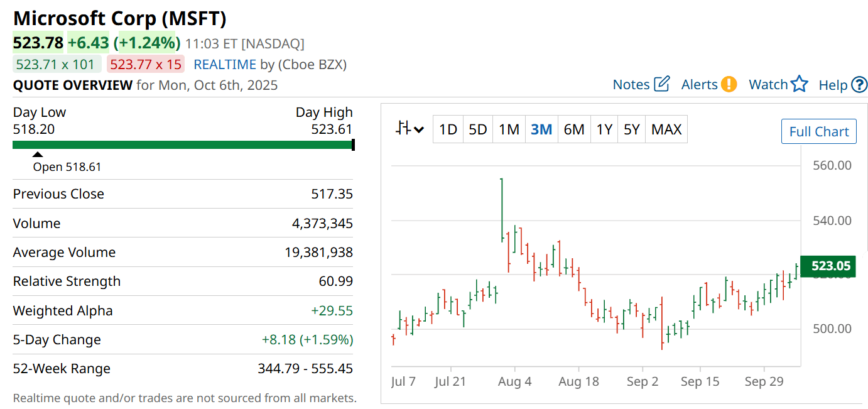Viewport: 868px width, 409px height.
Task: Switch chart to 6M period
Action: [x=574, y=129]
